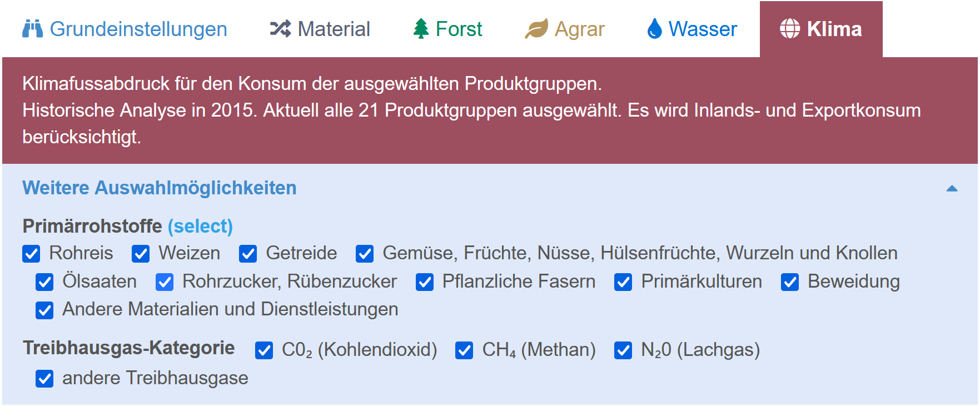The height and width of the screenshot is (407, 980).
Task: Uncheck Rohrzucker, Rübenzucker checkbox
Action: pyautogui.click(x=165, y=282)
